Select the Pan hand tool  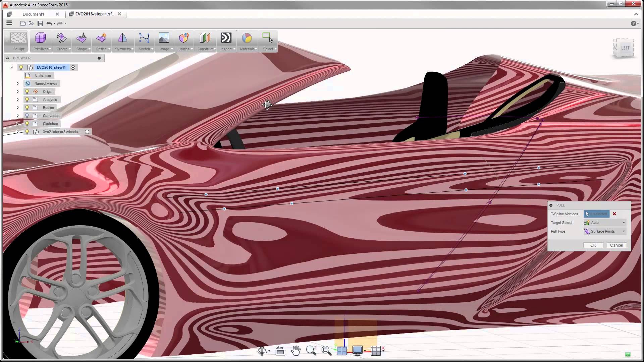296,351
